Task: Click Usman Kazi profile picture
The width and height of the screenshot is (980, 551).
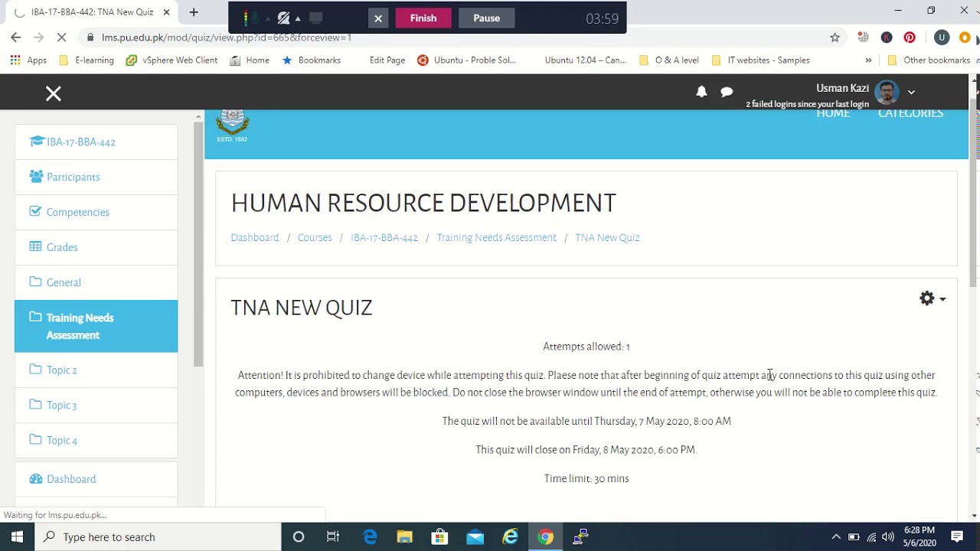Action: click(887, 92)
